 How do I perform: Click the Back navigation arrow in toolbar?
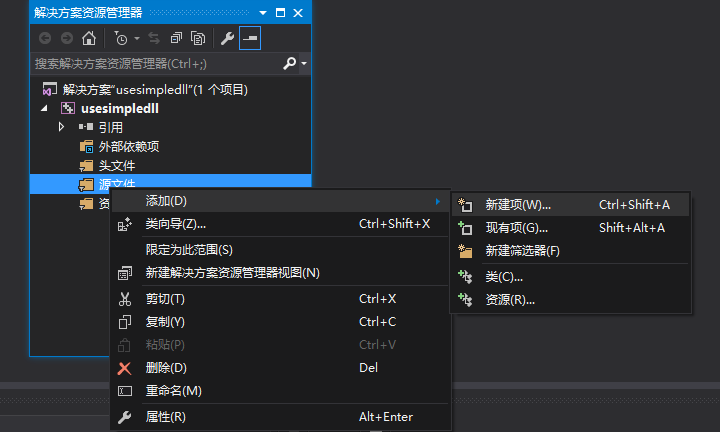(x=45, y=38)
